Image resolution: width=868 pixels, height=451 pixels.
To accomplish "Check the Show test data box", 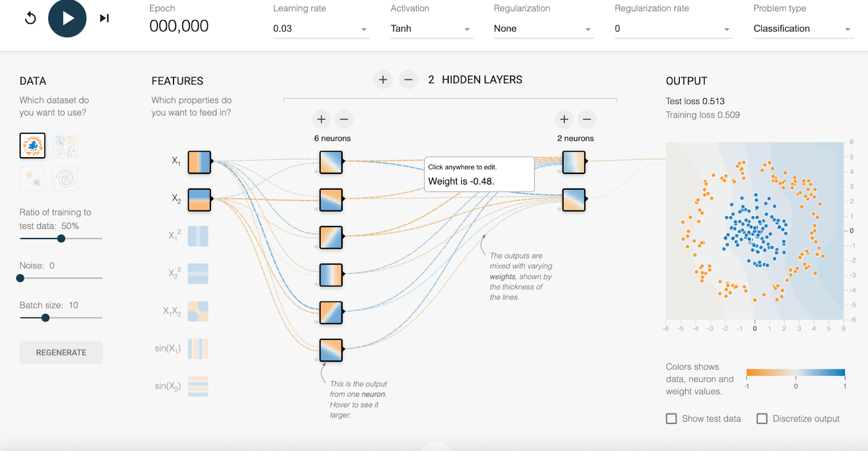I will [671, 418].
